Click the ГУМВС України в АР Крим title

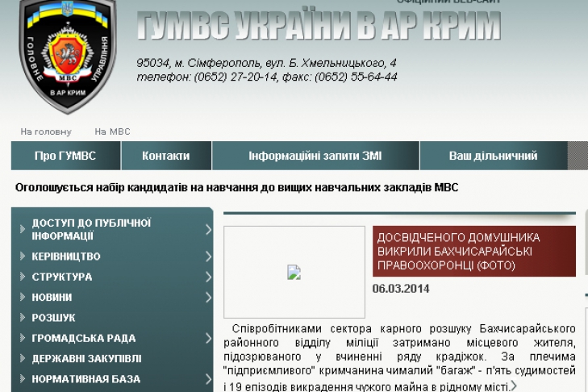(319, 26)
